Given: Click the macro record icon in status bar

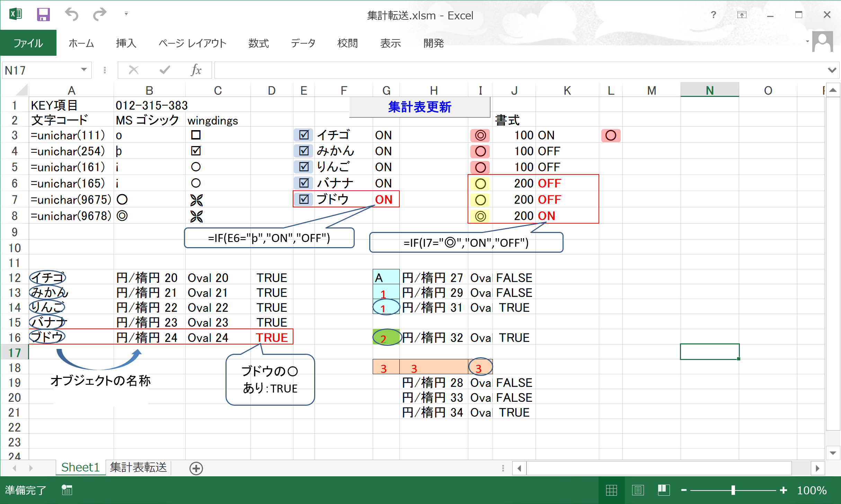Looking at the screenshot, I should [67, 490].
